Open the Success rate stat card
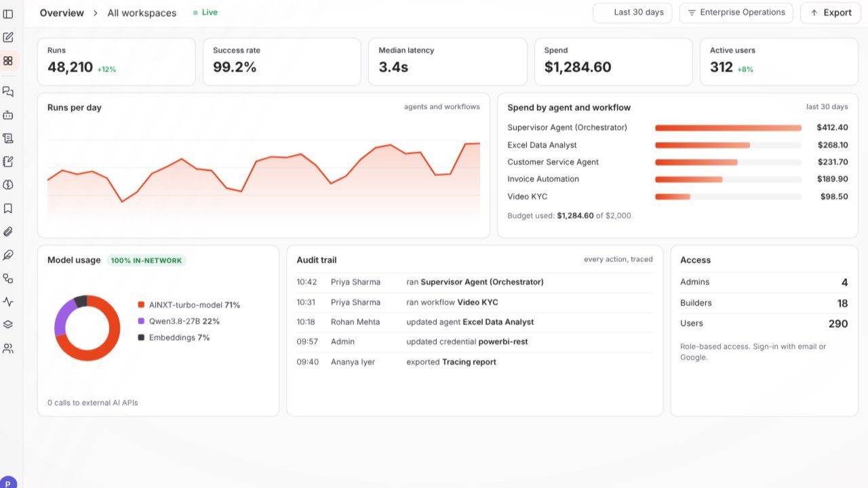The width and height of the screenshot is (868, 488). 281,62
